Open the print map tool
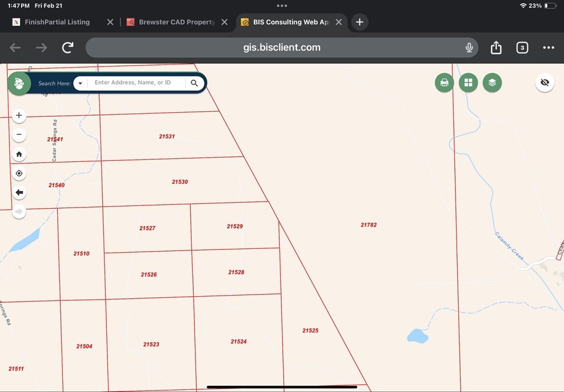This screenshot has height=392, width=564. pos(444,83)
